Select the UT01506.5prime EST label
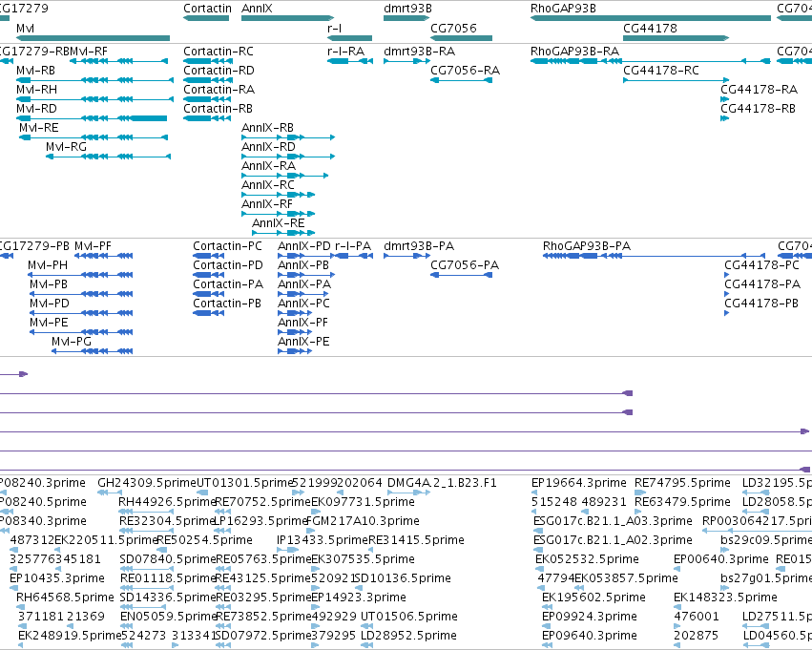Image resolution: width=812 pixels, height=650 pixels. [x=409, y=616]
